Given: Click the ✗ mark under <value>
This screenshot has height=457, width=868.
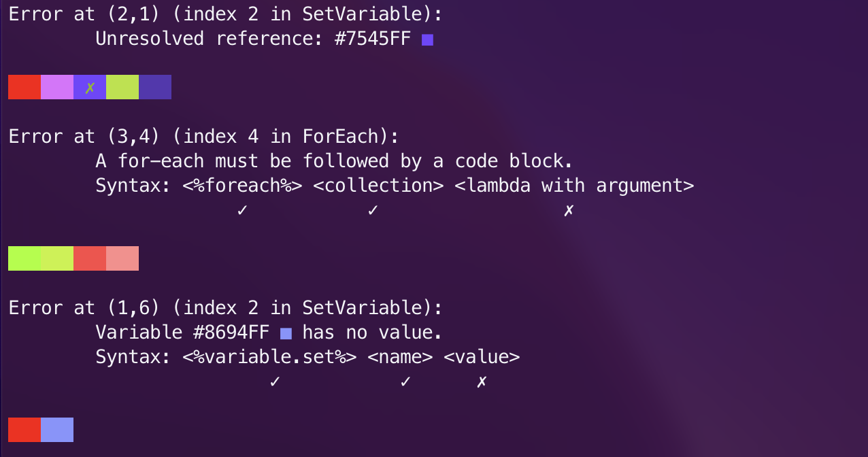Looking at the screenshot, I should 482,382.
